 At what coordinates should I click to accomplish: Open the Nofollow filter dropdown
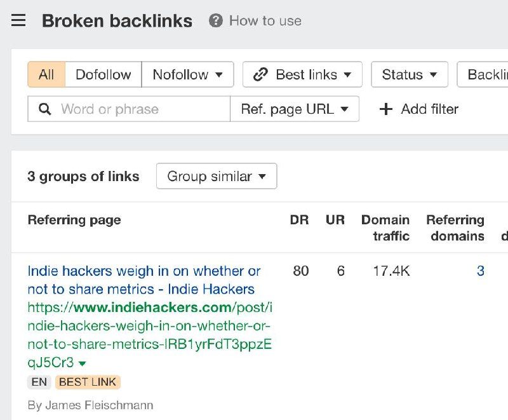[187, 74]
